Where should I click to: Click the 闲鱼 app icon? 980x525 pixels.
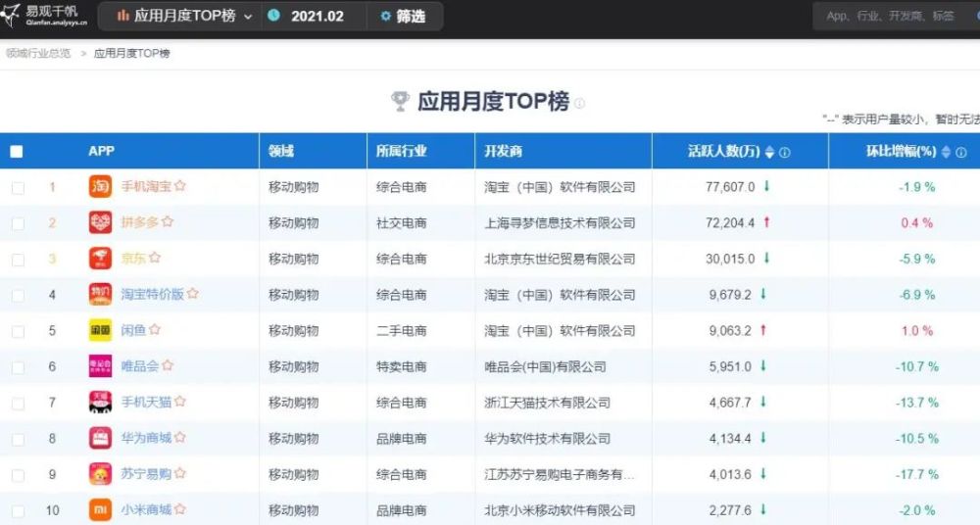click(100, 330)
